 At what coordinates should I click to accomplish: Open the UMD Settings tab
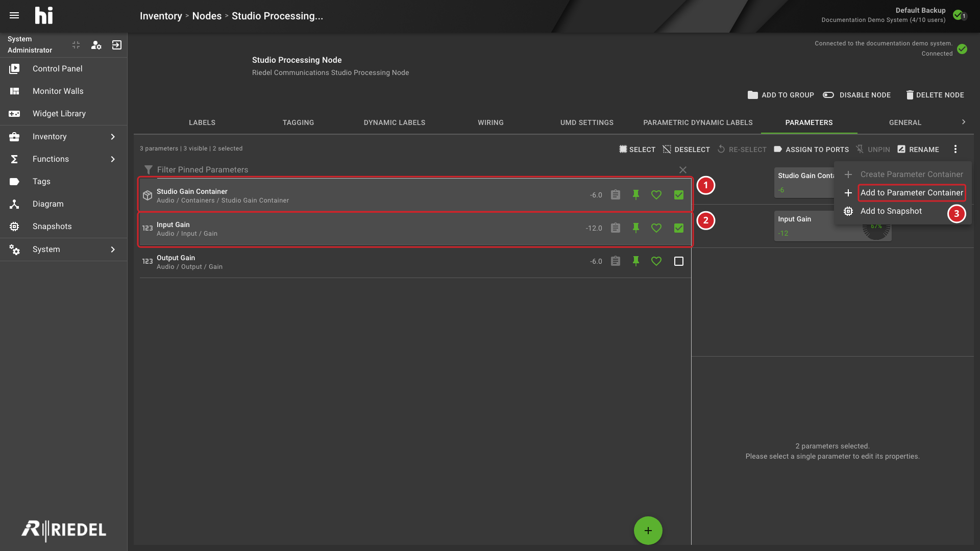(x=587, y=122)
